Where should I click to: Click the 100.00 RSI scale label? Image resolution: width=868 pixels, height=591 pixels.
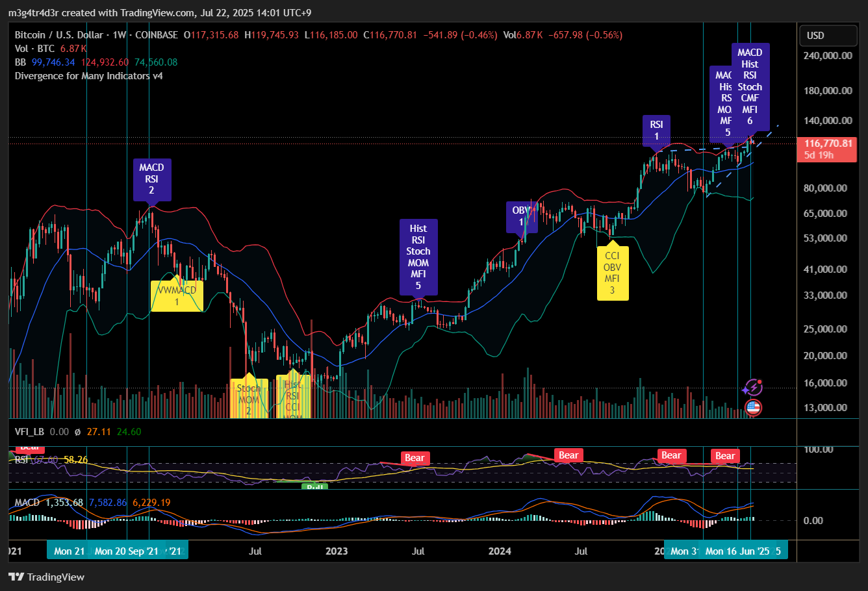click(819, 449)
